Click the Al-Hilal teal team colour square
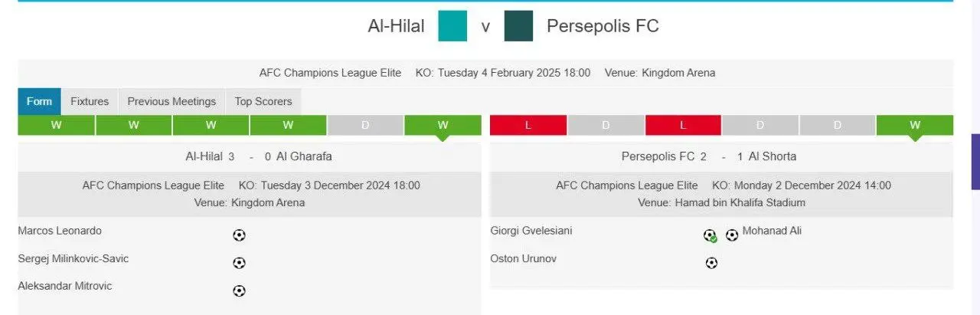980x315 pixels. click(x=452, y=26)
